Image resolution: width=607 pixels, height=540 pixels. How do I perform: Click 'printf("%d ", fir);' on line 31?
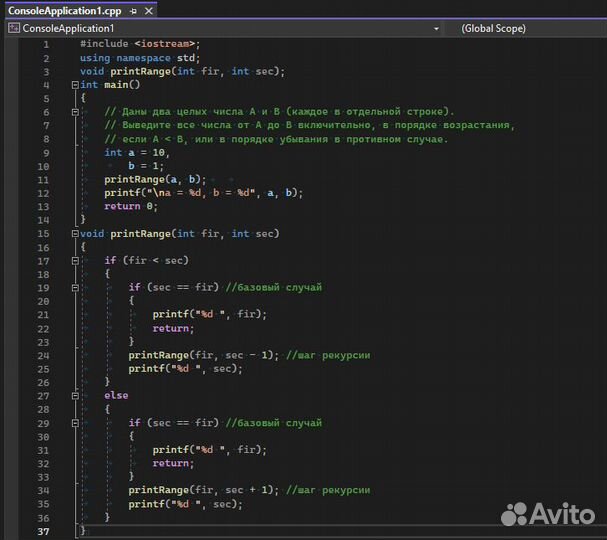(210, 450)
